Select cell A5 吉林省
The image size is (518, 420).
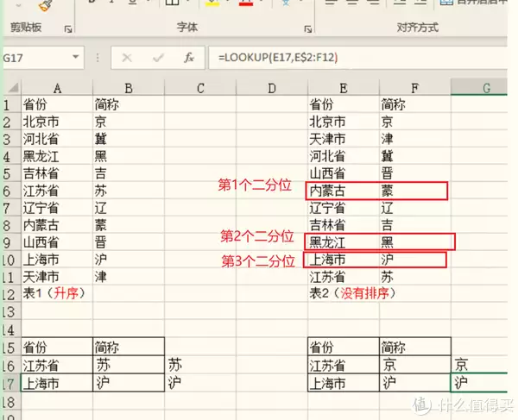57,173
